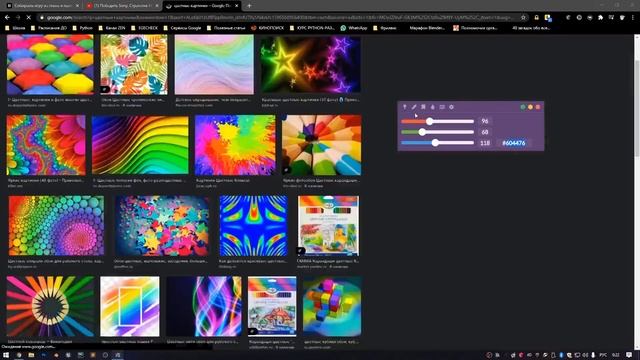The image size is (640, 360).
Task: Close the active Google images tab
Action: click(236, 6)
